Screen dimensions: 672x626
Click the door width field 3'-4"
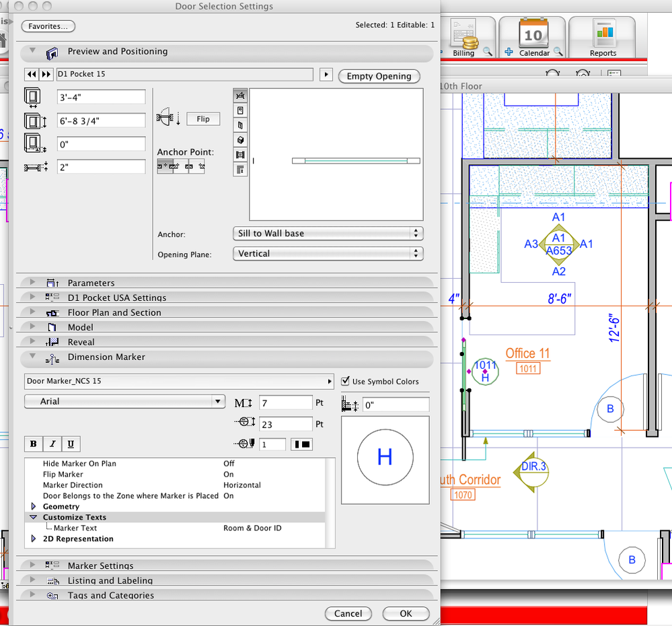tap(101, 97)
